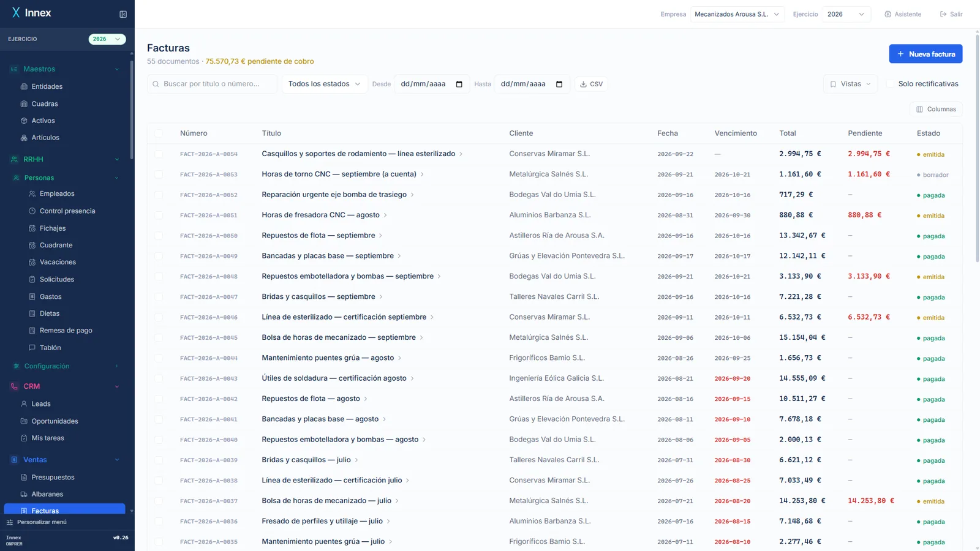Viewport: 980px width, 551px height.
Task: Check the row checkbox for FACT-2026-A-0054
Action: click(159, 154)
